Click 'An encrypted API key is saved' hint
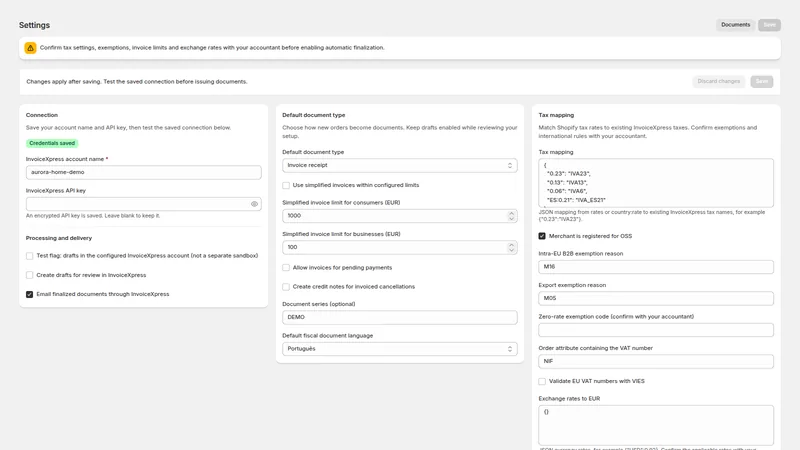The height and width of the screenshot is (450, 800). pos(93,216)
